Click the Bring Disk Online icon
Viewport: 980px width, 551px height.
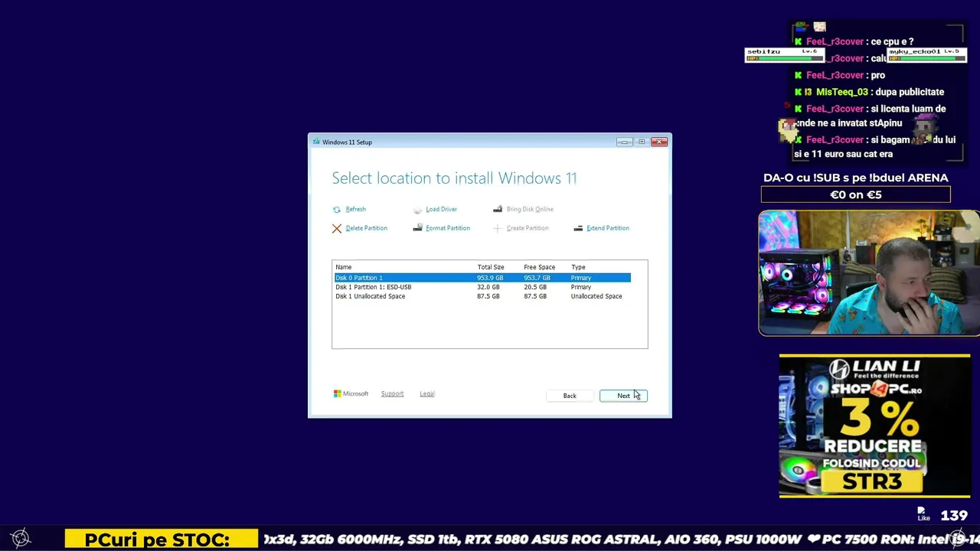tap(498, 210)
